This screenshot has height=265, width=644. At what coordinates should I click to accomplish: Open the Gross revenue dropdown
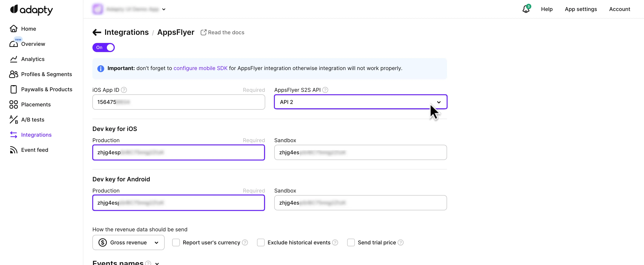coord(128,242)
